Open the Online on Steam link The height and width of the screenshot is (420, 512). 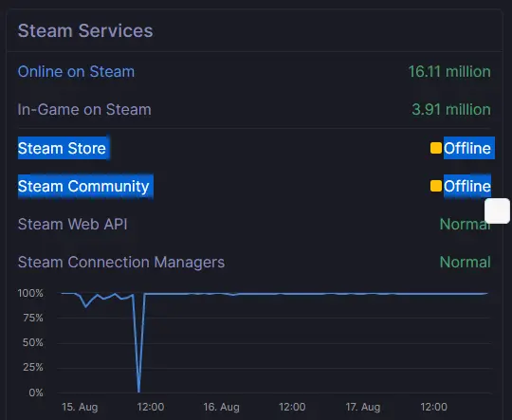click(x=76, y=71)
